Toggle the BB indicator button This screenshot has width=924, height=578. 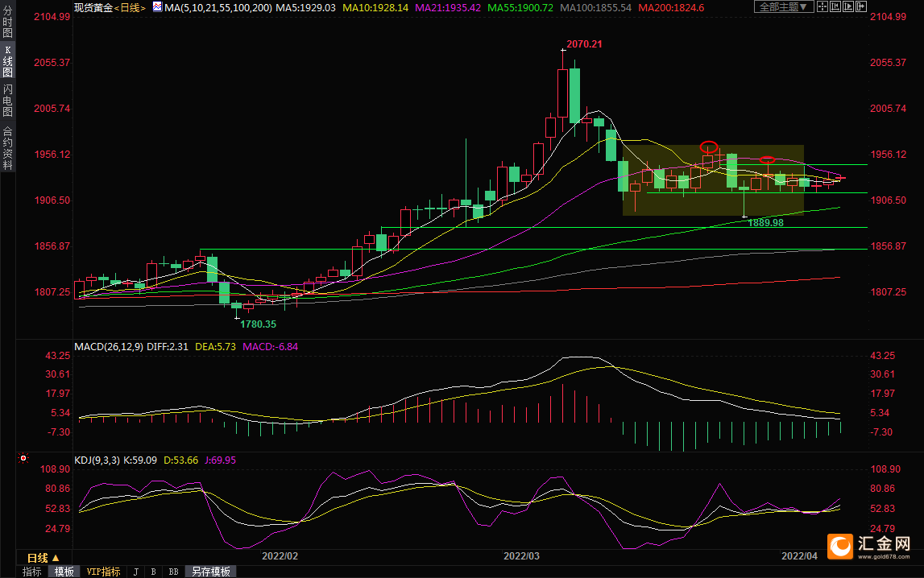click(173, 572)
